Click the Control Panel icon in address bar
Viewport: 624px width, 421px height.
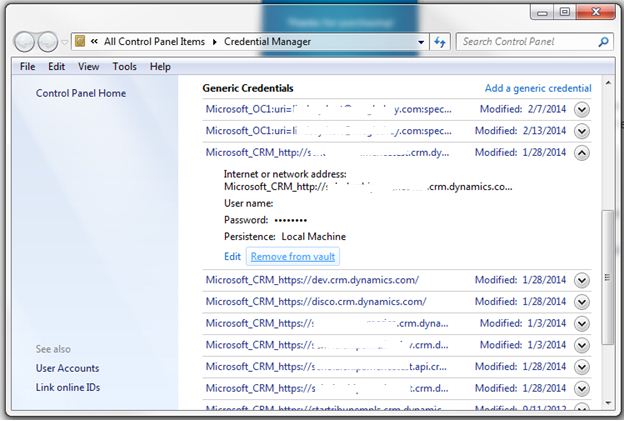(x=80, y=41)
